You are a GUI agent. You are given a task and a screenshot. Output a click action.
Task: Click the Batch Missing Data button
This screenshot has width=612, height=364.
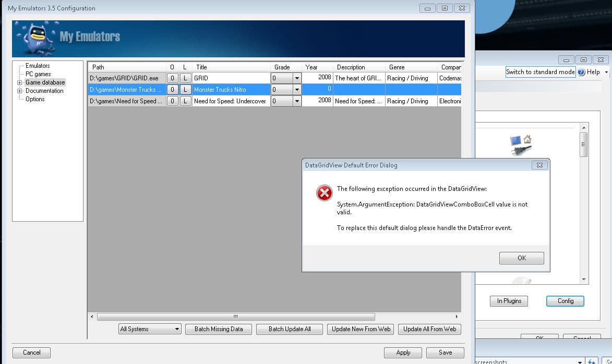pyautogui.click(x=219, y=329)
